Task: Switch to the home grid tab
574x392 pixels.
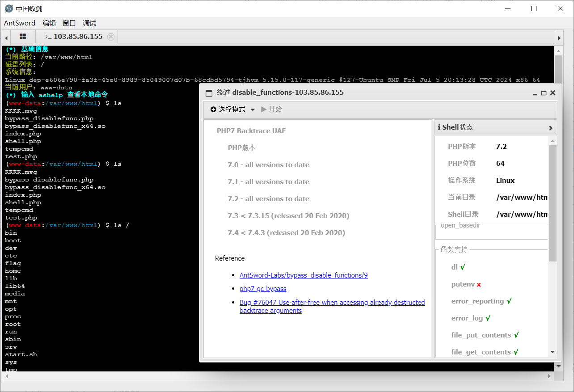Action: coord(23,37)
